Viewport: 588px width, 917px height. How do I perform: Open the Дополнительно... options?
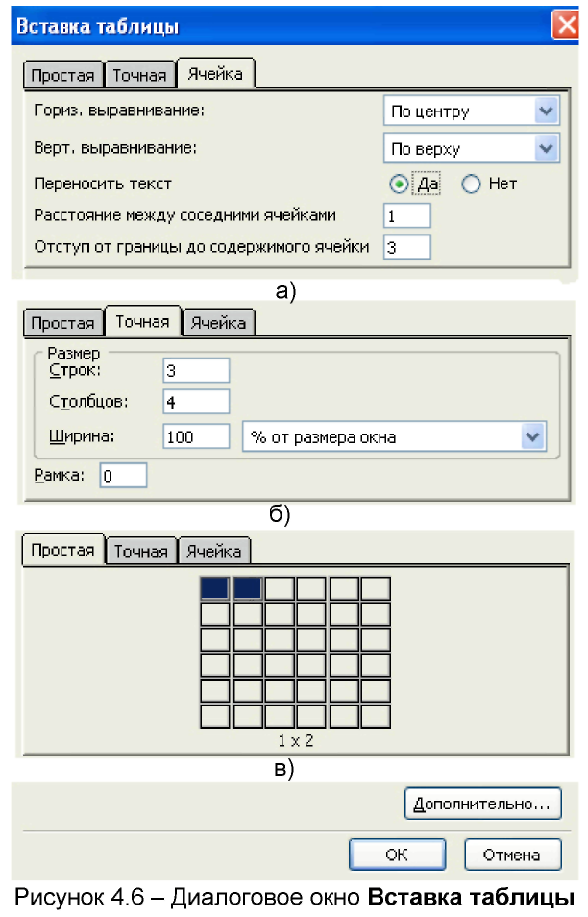click(482, 804)
